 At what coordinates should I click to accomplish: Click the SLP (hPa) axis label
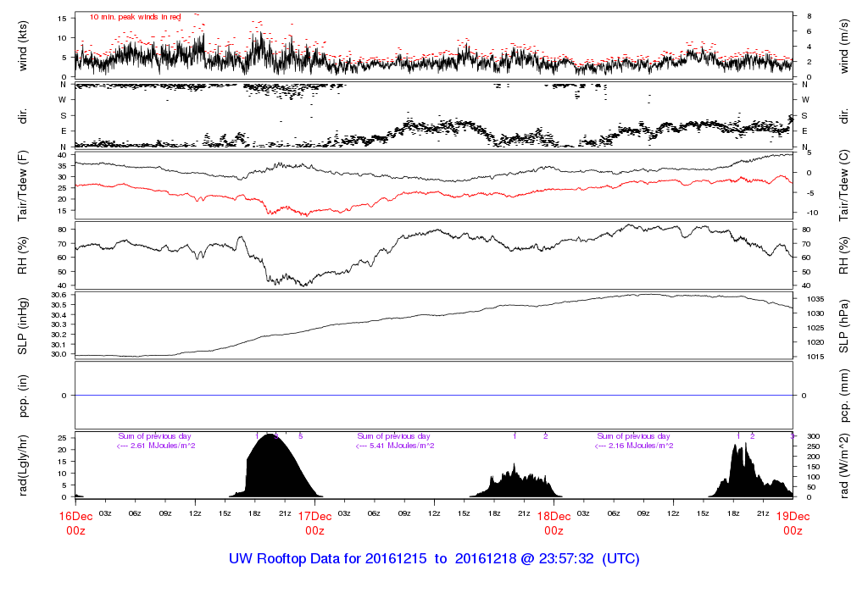point(845,325)
